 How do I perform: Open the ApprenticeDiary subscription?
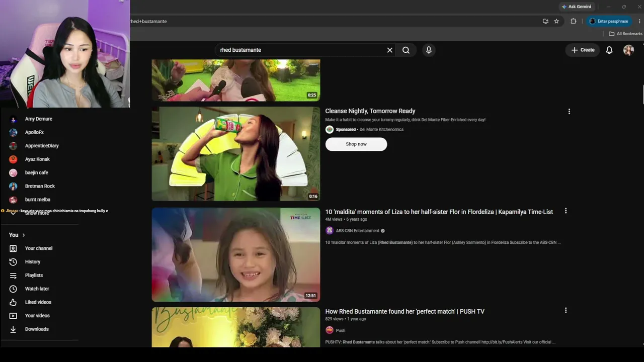[42, 146]
